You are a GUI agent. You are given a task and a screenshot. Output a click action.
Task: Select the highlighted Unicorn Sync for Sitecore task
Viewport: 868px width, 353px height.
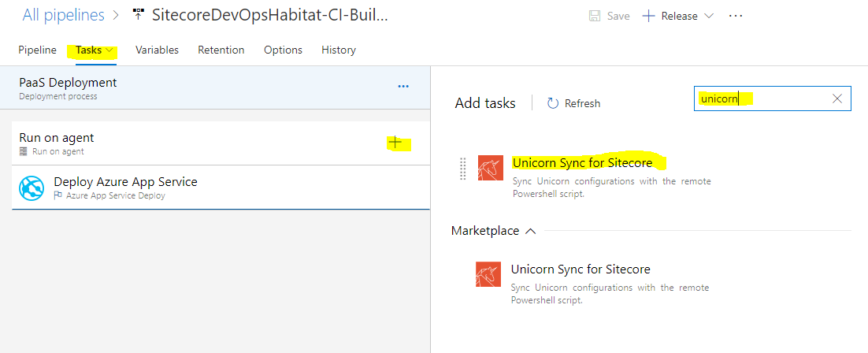582,163
